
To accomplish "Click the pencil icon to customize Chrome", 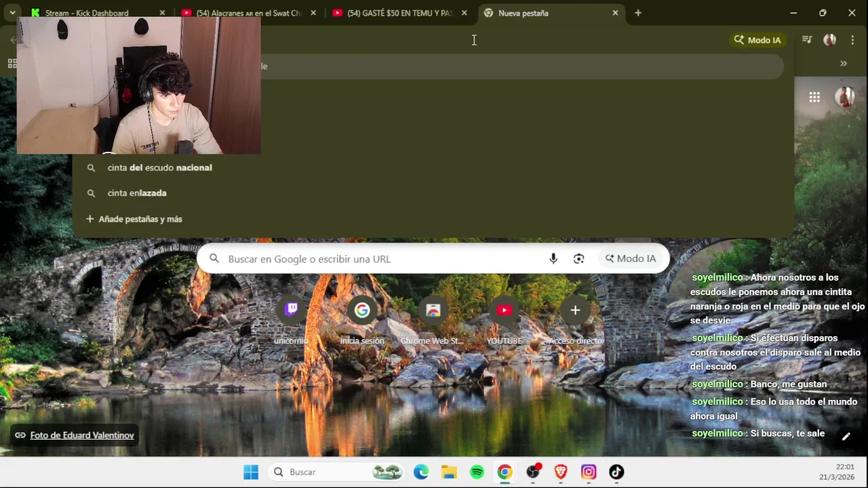I will click(x=846, y=436).
